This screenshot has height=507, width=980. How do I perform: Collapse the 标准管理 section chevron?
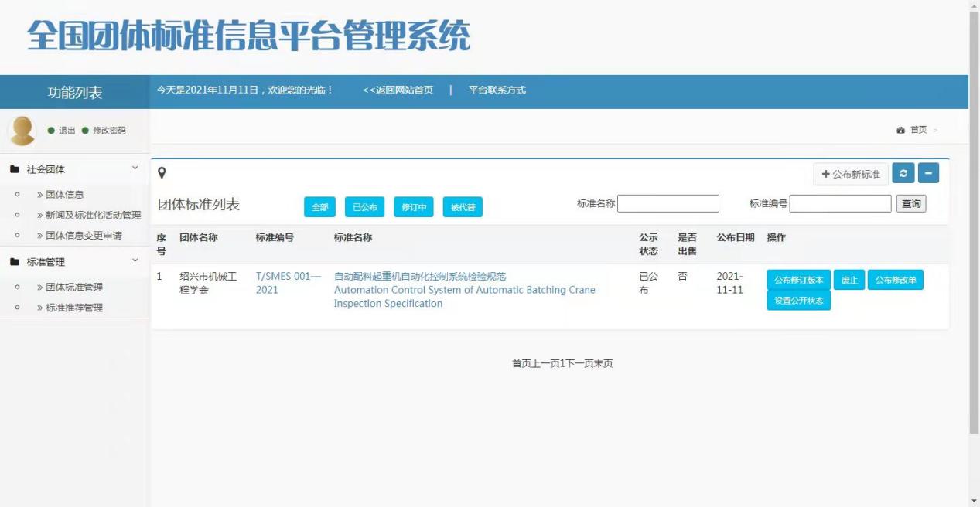[x=135, y=261]
